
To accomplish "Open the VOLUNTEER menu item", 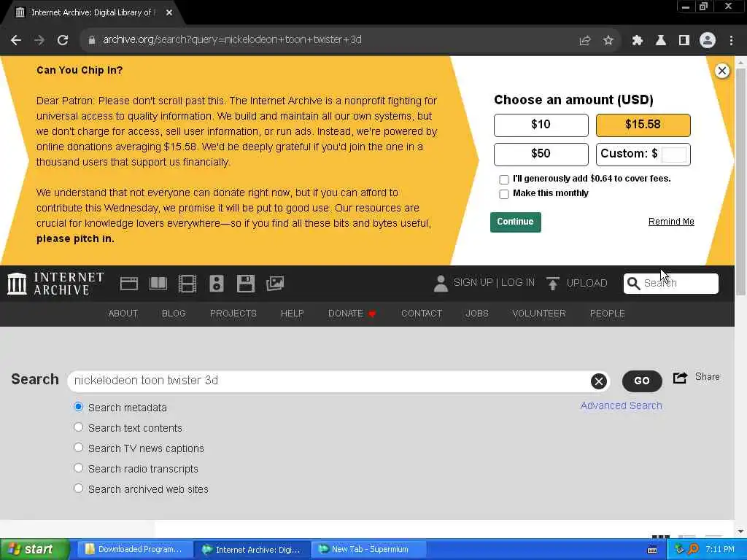I will [x=539, y=314].
